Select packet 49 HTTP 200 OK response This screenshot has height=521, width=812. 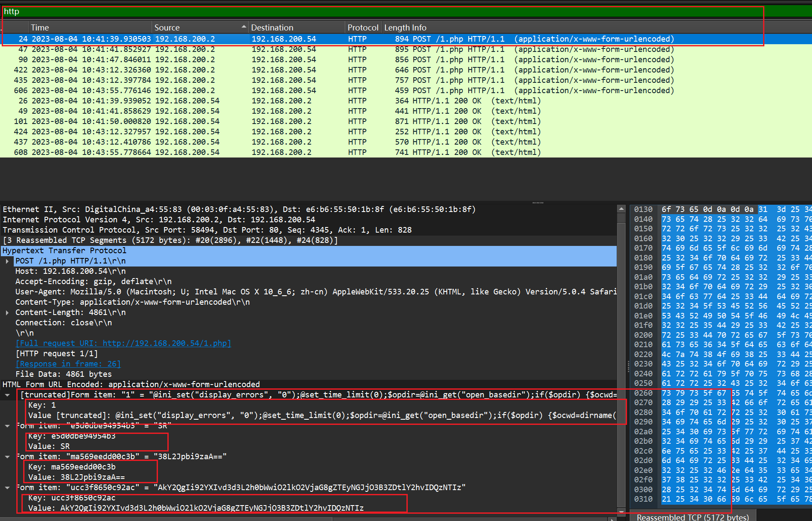click(406, 111)
